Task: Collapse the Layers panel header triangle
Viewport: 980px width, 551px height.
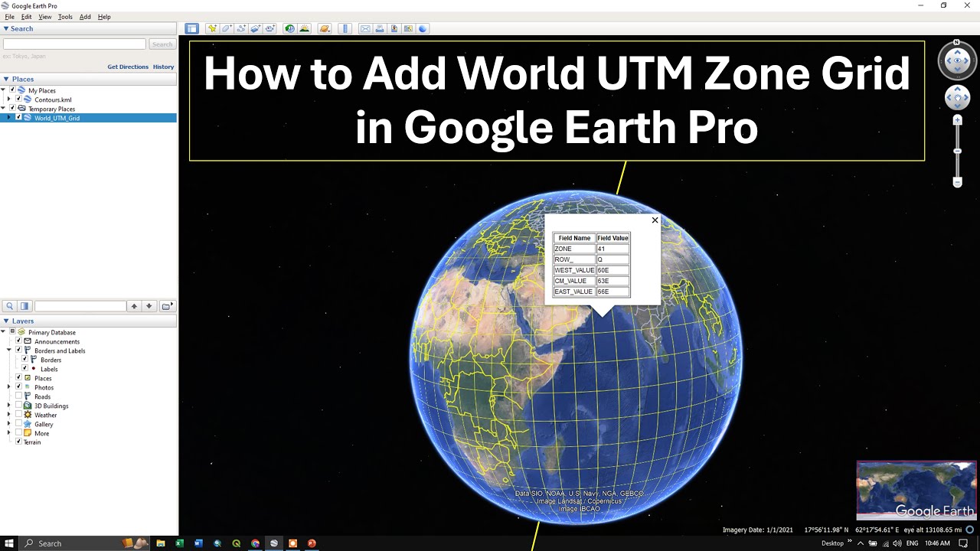Action: click(6, 321)
